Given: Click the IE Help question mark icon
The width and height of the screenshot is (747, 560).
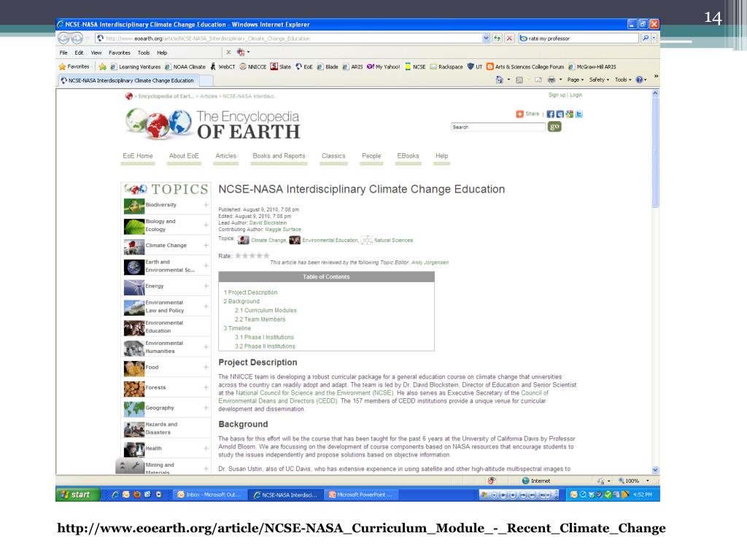Looking at the screenshot, I should pyautogui.click(x=639, y=80).
